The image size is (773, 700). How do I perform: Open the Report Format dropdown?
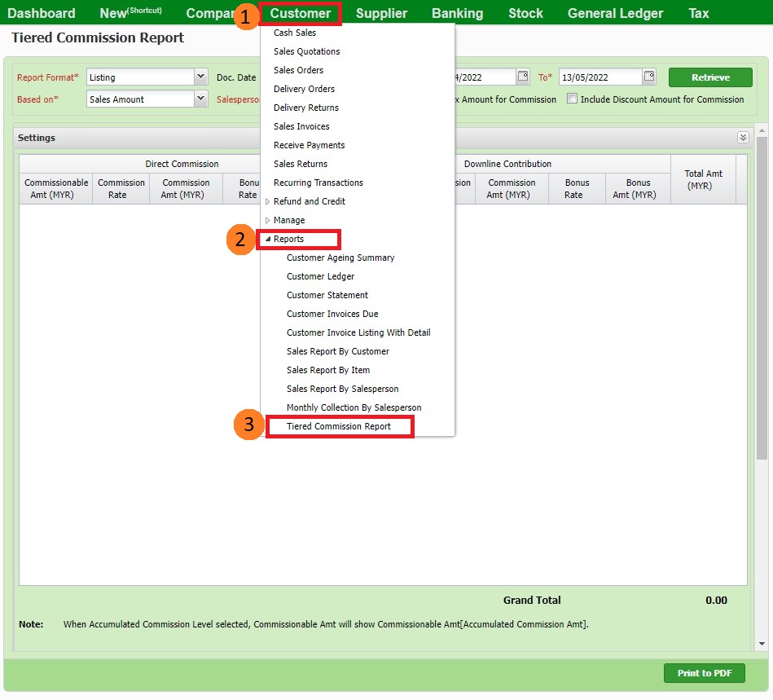[x=200, y=76]
